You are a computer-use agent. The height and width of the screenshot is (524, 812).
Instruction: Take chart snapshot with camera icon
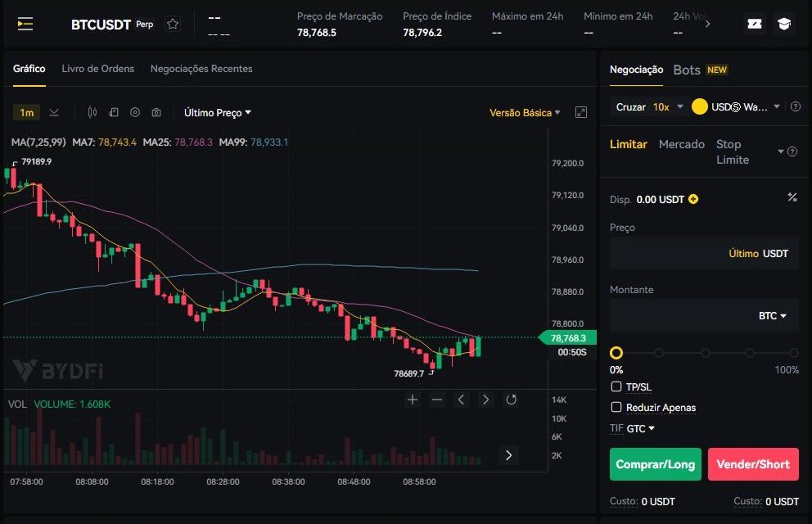click(156, 112)
